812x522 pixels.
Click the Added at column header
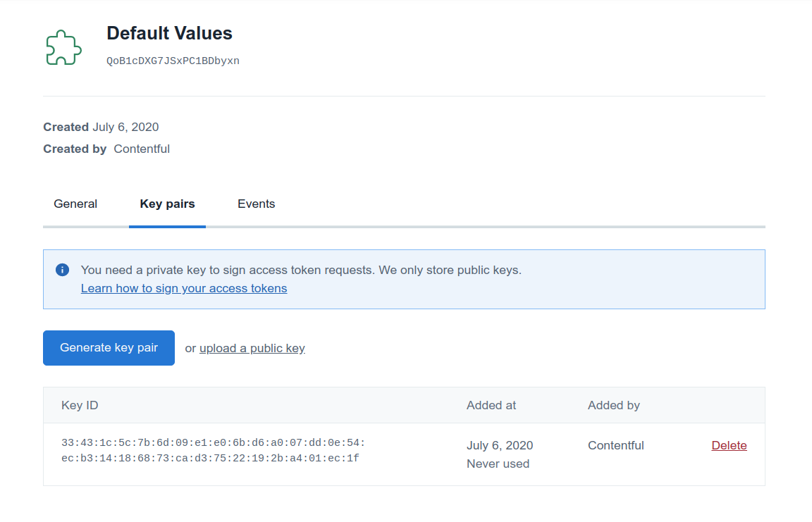coord(491,405)
